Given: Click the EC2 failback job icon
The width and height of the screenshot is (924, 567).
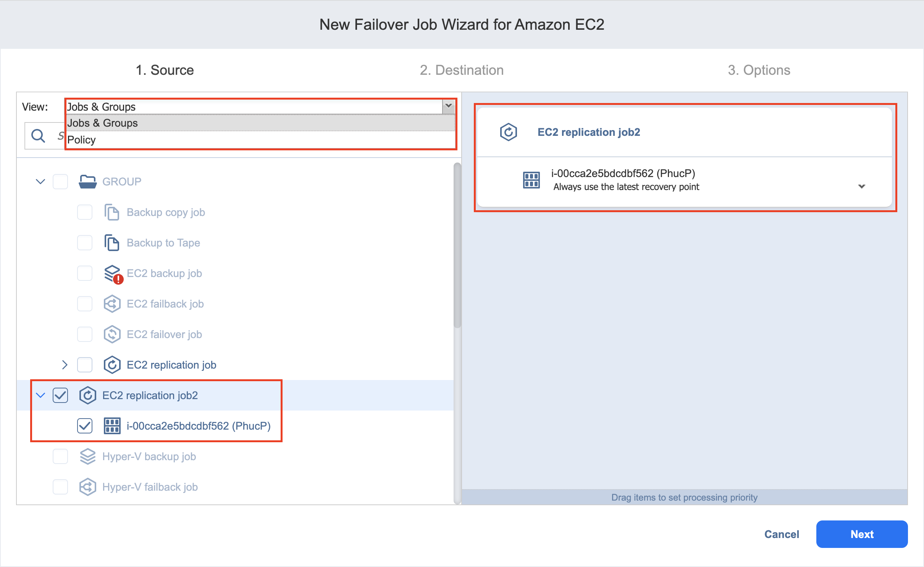Looking at the screenshot, I should 112,304.
